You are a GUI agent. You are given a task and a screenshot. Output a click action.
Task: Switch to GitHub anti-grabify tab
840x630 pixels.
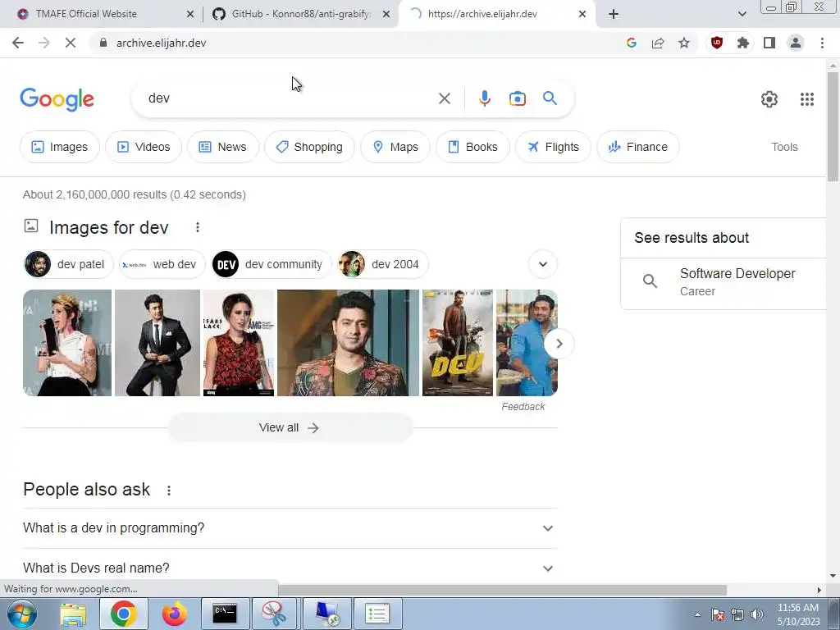[x=300, y=14]
